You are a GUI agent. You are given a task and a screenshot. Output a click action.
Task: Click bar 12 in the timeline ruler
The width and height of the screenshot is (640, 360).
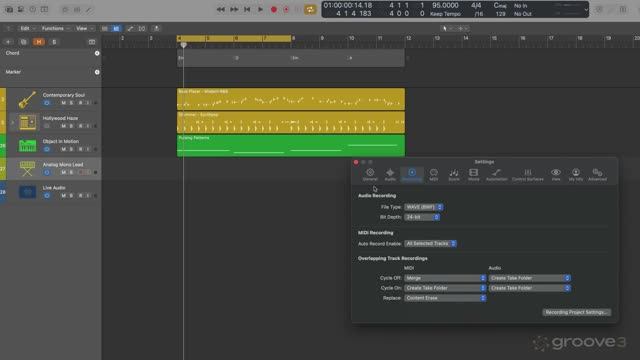pyautogui.click(x=409, y=38)
